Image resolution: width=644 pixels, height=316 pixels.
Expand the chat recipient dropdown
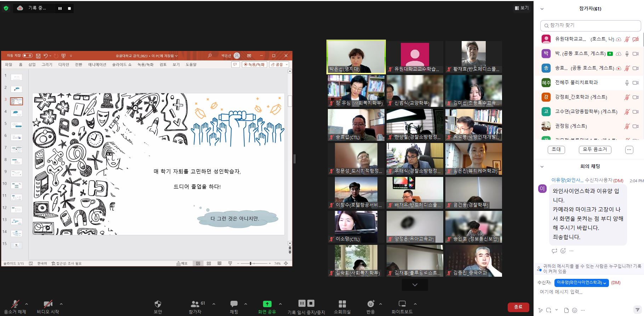[x=581, y=283]
